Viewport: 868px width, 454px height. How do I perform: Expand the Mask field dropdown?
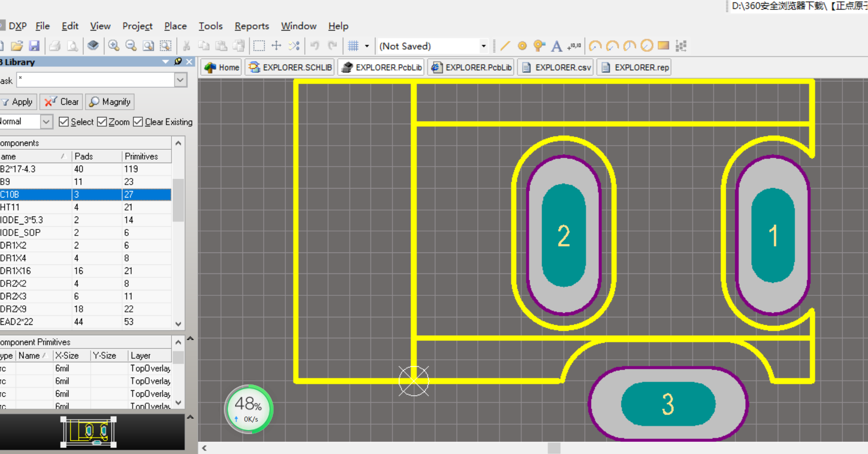[x=180, y=80]
